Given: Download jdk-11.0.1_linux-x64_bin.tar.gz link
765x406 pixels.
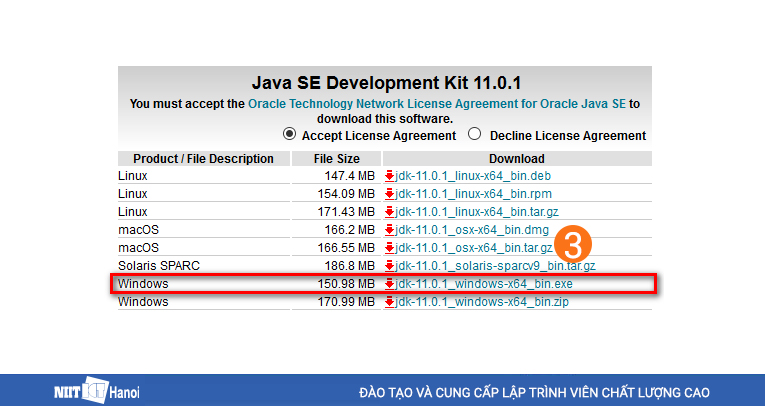Looking at the screenshot, I should coord(477,212).
